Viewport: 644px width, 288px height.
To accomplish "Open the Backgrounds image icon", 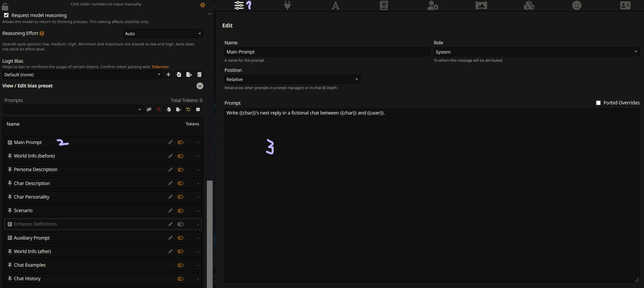I will point(481,5).
